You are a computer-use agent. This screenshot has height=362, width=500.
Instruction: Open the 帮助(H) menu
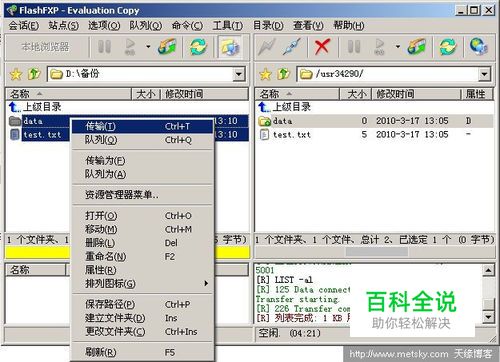point(349,25)
